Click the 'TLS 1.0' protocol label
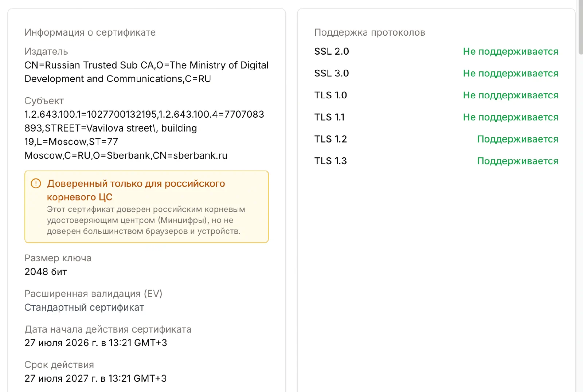The image size is (583, 392). coord(330,95)
